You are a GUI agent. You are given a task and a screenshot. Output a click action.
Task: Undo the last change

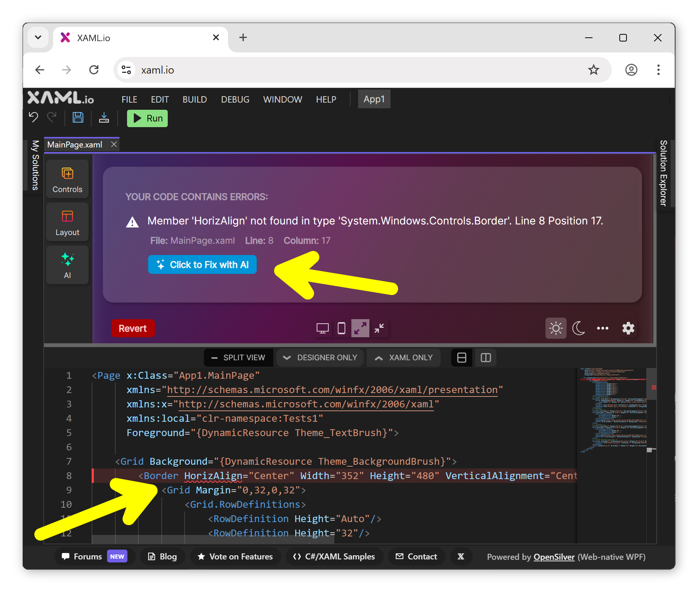point(33,118)
